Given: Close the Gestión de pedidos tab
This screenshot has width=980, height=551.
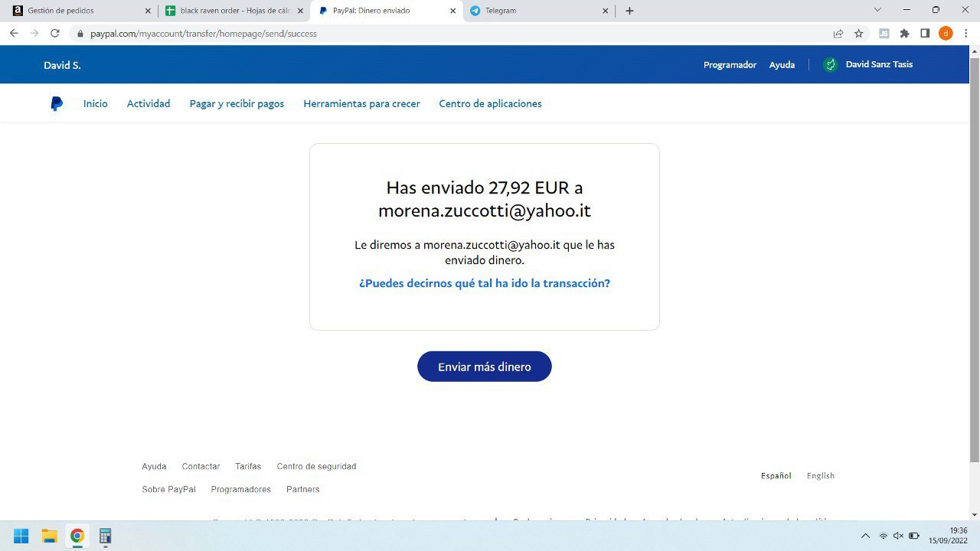Looking at the screenshot, I should [x=148, y=11].
